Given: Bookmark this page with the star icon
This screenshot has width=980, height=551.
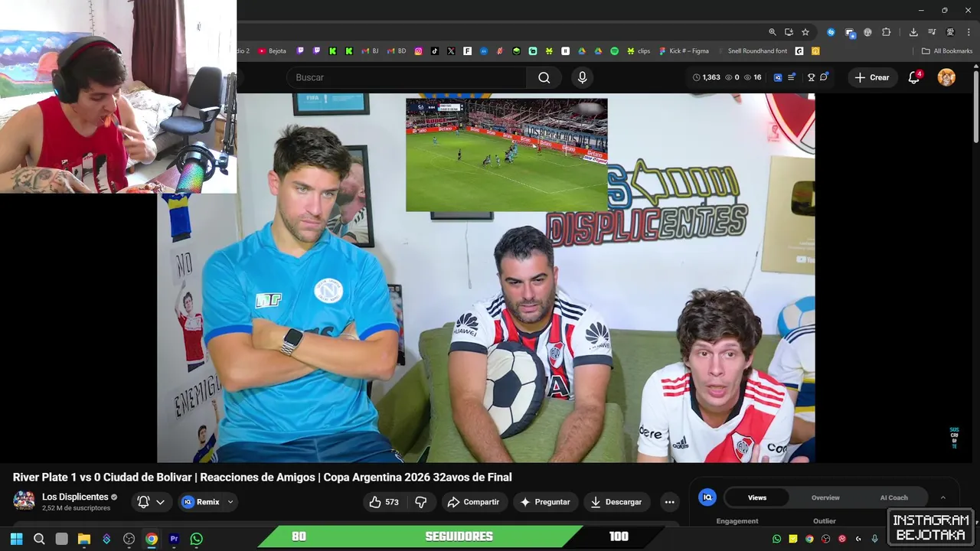Looking at the screenshot, I should [x=805, y=32].
